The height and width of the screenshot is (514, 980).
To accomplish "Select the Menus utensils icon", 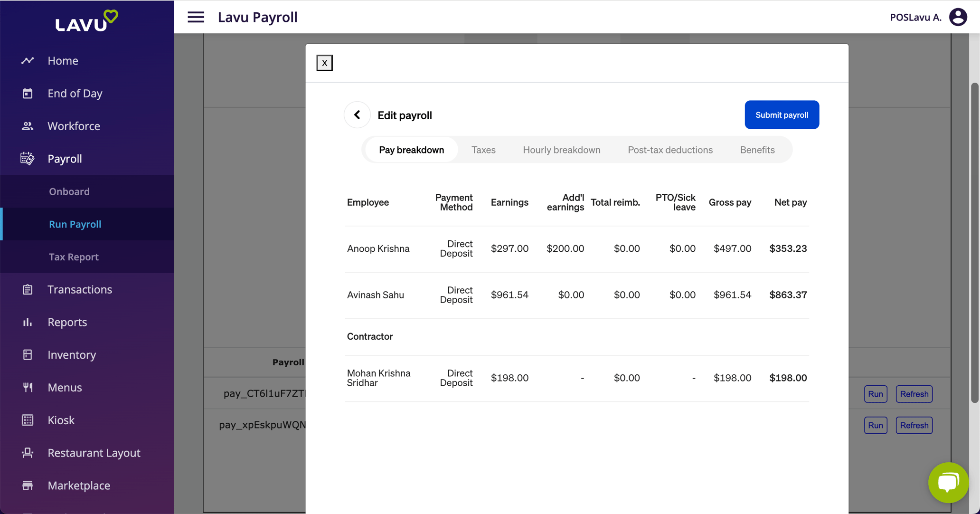I will click(27, 387).
